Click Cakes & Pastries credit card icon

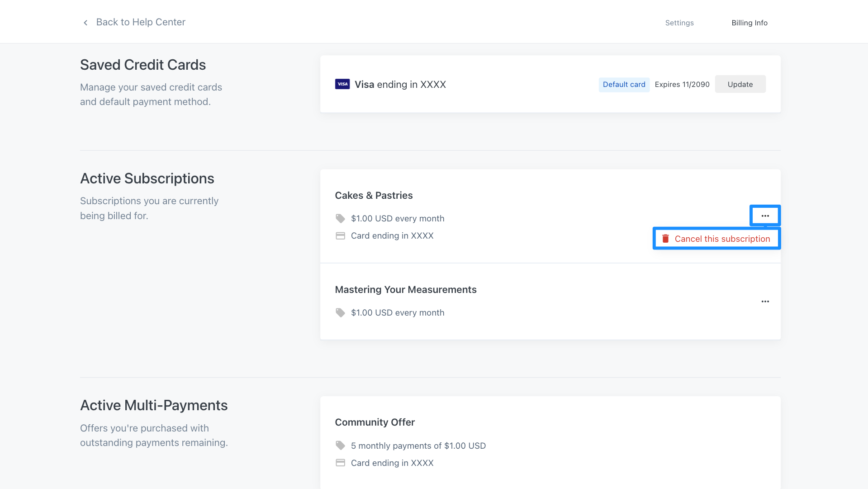click(340, 236)
